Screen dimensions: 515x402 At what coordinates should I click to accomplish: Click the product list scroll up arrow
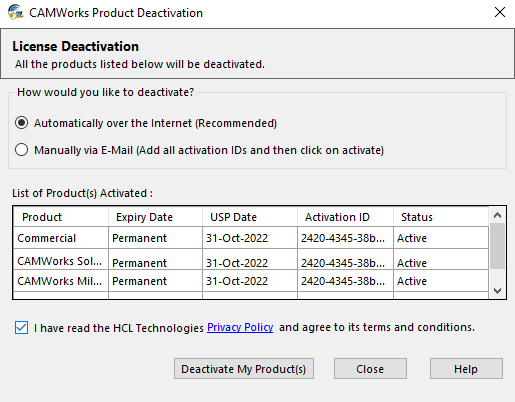(497, 215)
